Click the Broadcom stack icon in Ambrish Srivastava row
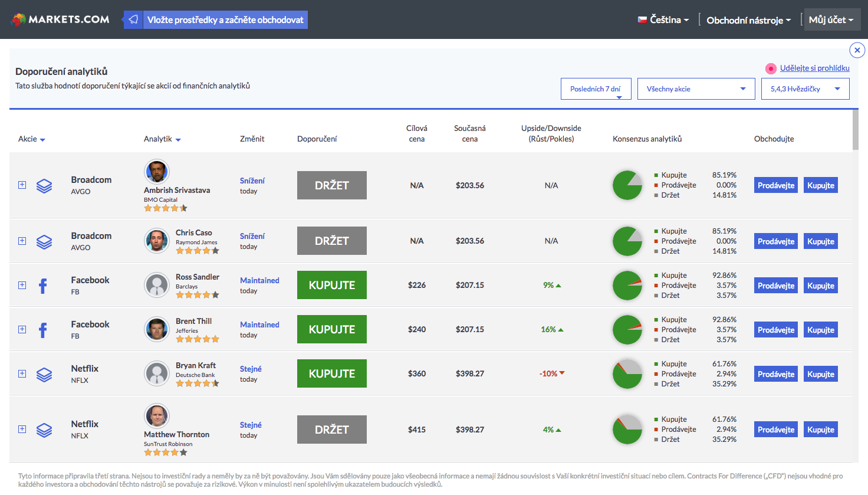 [44, 186]
